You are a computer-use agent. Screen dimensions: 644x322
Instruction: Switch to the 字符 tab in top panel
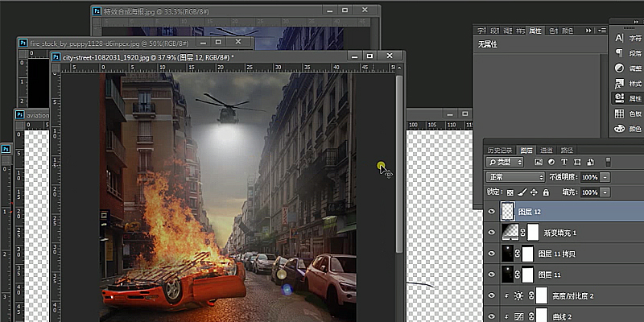pos(481,31)
